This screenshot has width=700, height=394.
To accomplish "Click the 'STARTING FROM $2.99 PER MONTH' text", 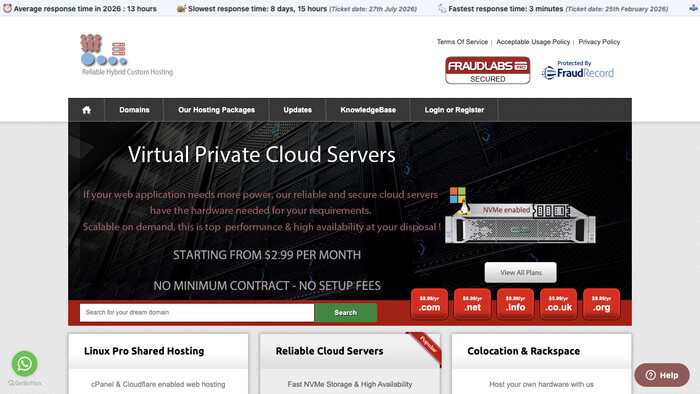I will [267, 255].
